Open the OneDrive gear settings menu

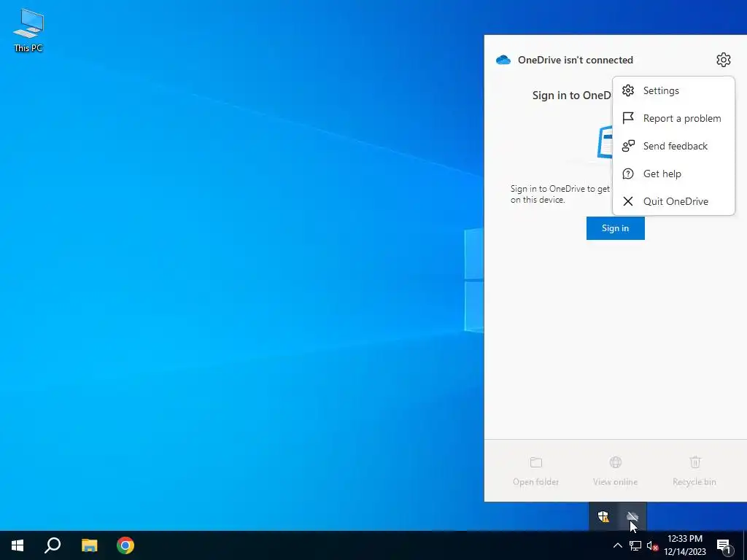[x=723, y=60]
